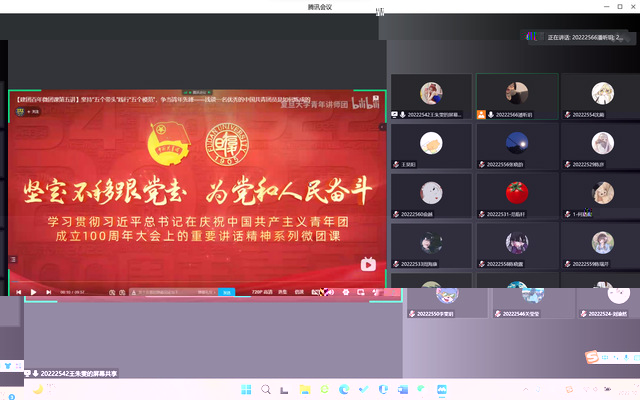Select participant tile 20222558
The image size is (640, 400).
point(517,246)
